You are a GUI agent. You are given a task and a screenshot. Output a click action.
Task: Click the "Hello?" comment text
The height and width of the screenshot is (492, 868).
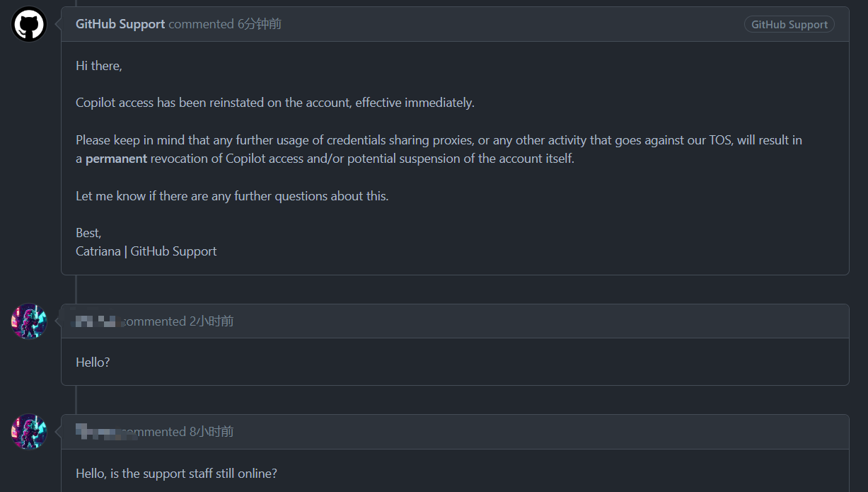point(93,362)
